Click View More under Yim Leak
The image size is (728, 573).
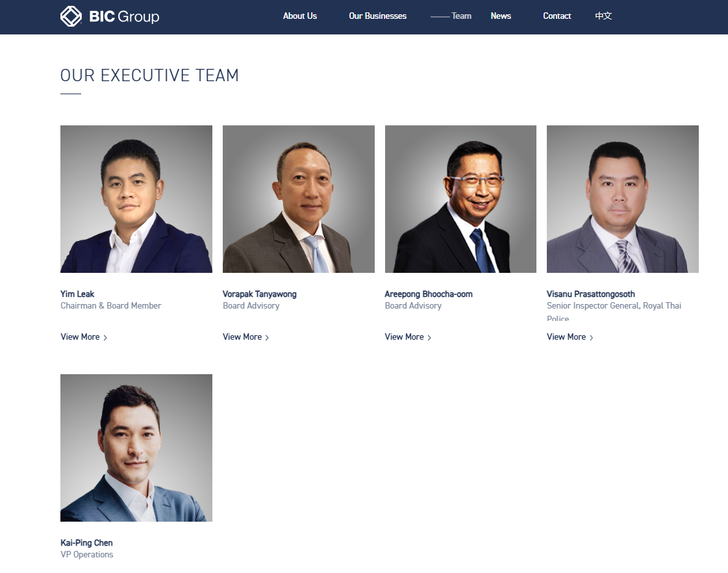80,337
